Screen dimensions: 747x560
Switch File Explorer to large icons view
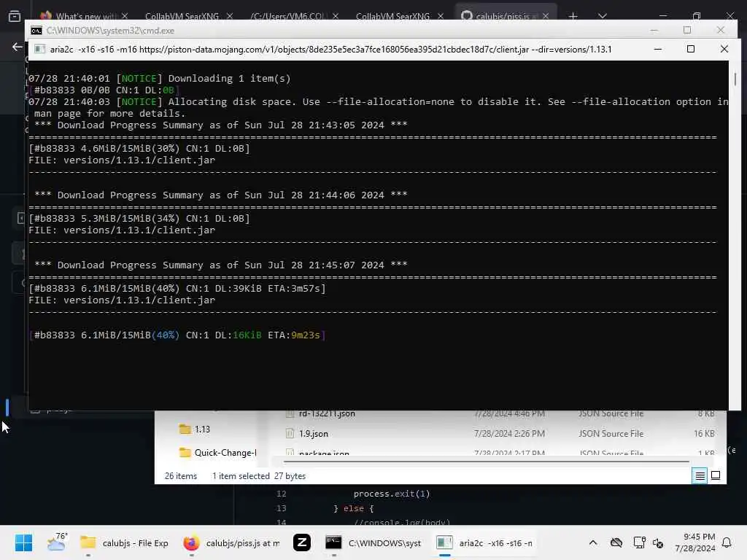point(716,475)
